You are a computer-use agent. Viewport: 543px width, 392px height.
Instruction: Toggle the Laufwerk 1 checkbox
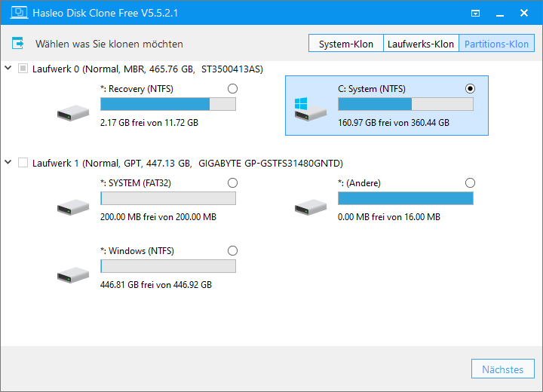[23, 163]
